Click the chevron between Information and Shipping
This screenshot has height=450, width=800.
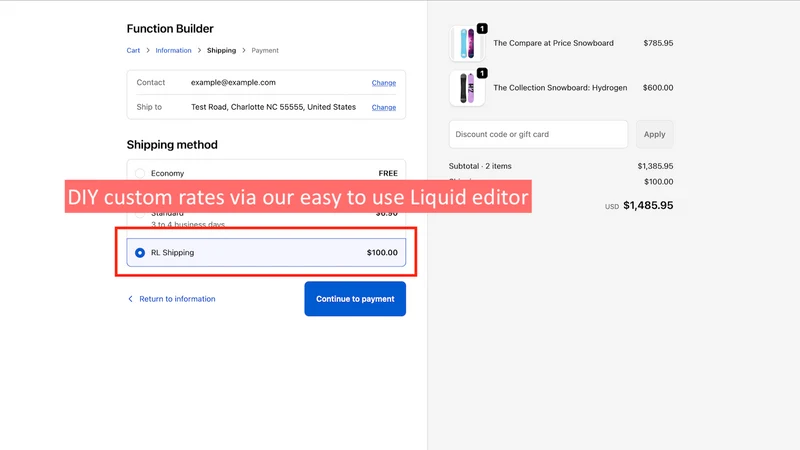(199, 51)
